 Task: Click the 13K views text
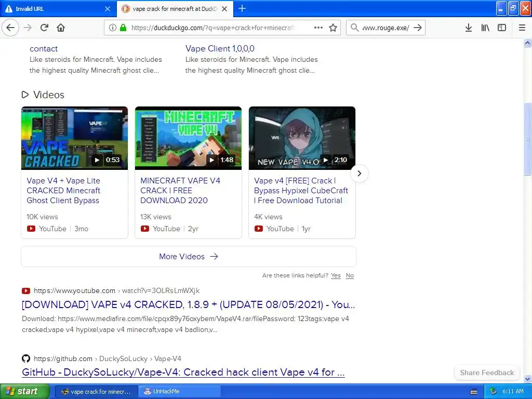click(156, 217)
